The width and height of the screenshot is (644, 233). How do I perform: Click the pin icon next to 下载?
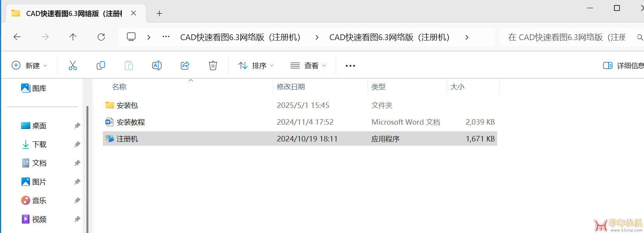(77, 144)
